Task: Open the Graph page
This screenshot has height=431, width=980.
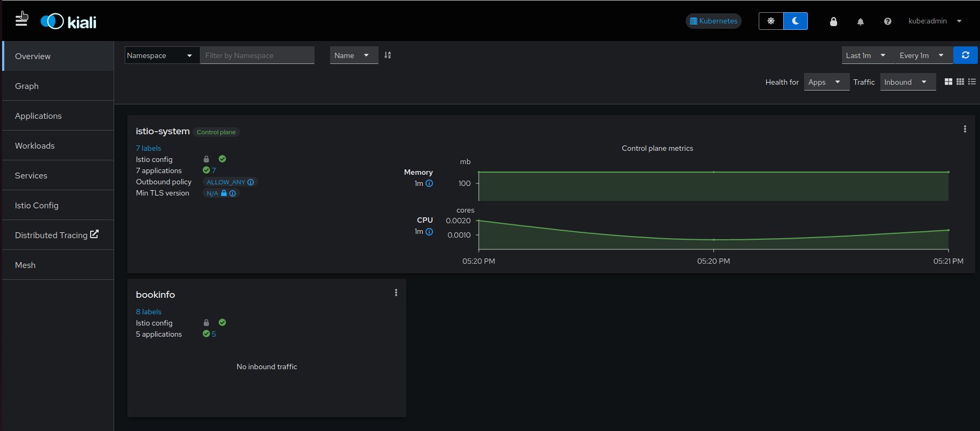Action: coord(58,86)
